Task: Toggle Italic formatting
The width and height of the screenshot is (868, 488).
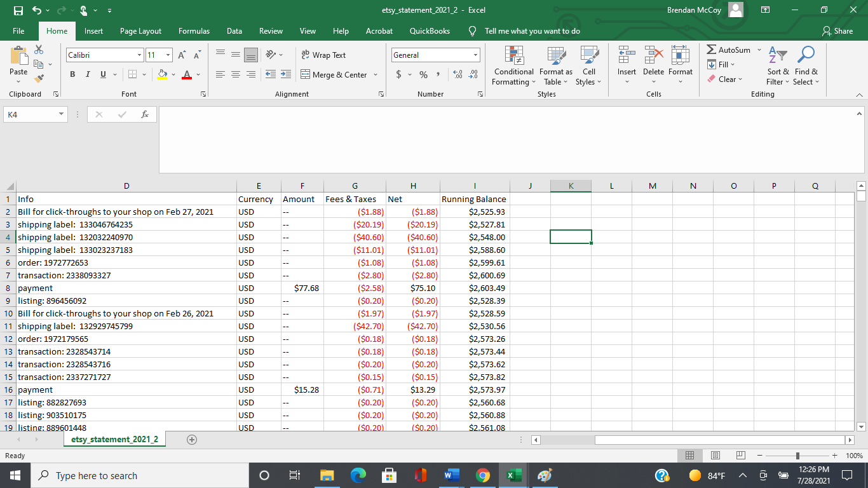Action: click(x=88, y=75)
